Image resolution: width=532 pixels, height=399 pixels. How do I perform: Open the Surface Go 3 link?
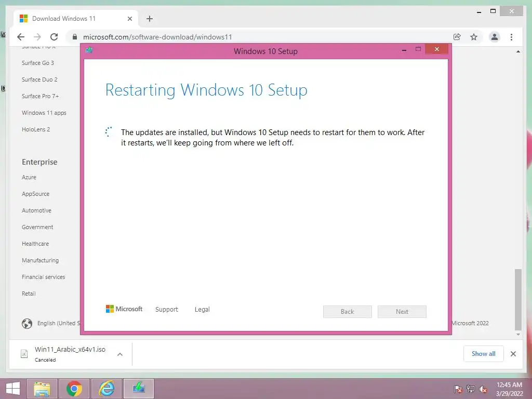pyautogui.click(x=37, y=63)
